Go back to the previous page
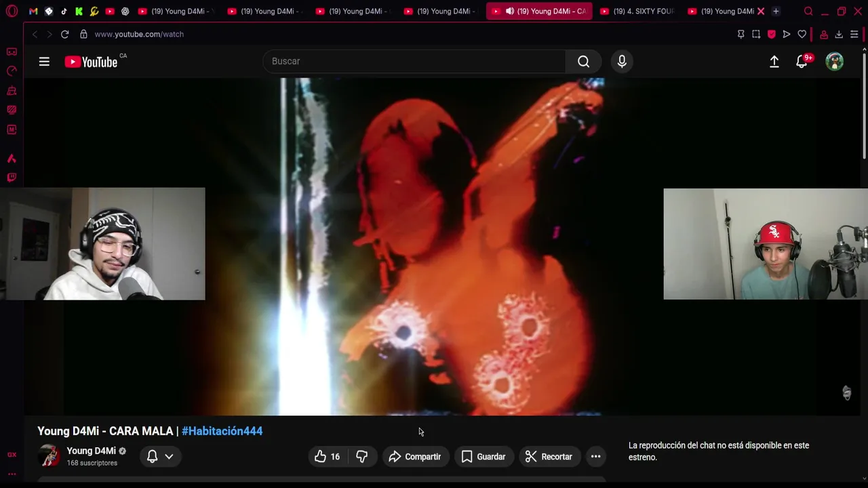This screenshot has height=488, width=868. 35,34
